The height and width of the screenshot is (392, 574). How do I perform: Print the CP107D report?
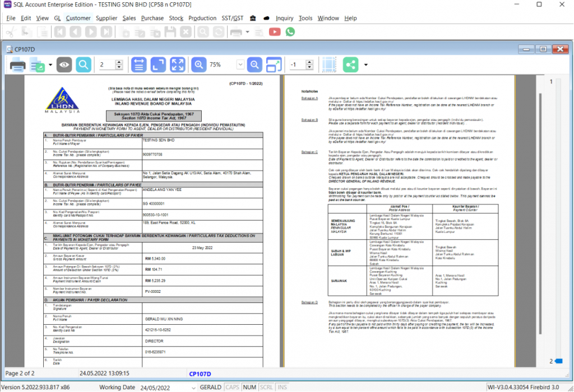click(17, 65)
